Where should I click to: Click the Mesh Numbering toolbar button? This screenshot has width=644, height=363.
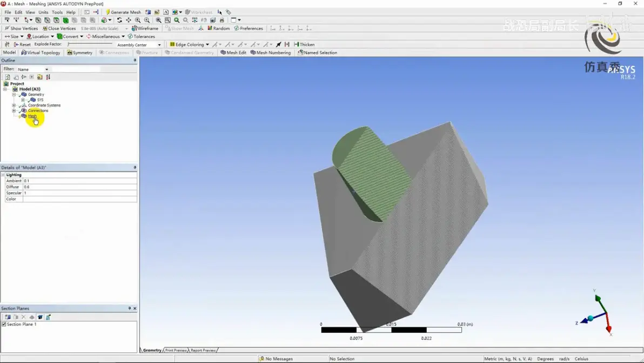pyautogui.click(x=271, y=52)
